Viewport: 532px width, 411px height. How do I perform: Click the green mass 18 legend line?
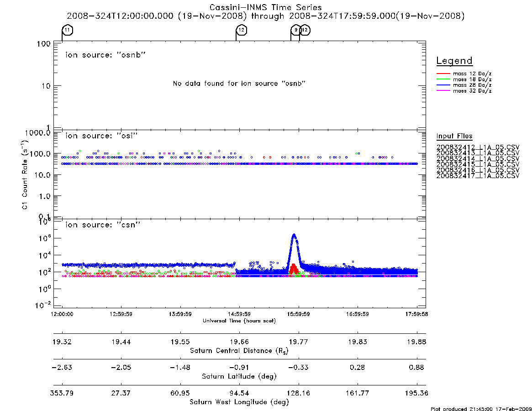pos(443,79)
